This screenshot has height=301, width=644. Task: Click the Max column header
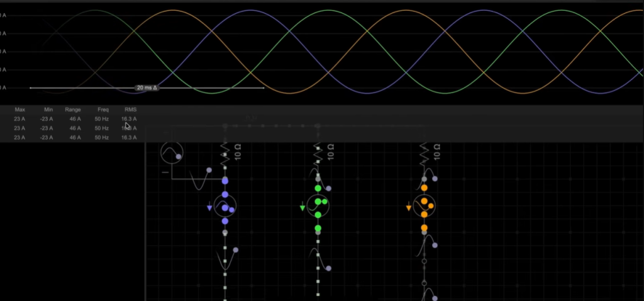tap(19, 110)
